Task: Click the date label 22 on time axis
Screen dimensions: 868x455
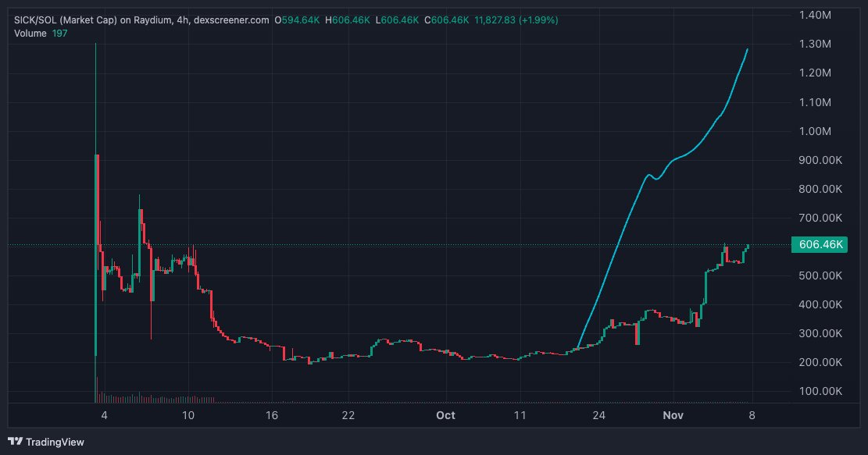Action: pyautogui.click(x=348, y=415)
